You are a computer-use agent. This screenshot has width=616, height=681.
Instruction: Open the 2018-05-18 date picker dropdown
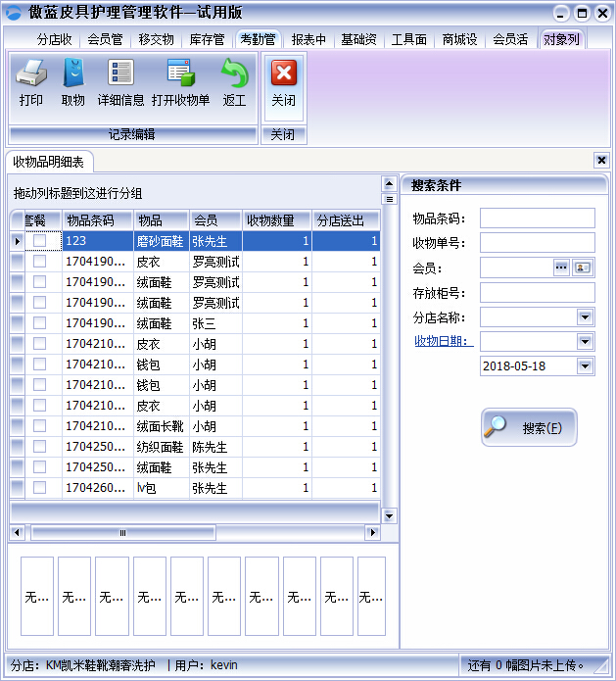pos(586,366)
